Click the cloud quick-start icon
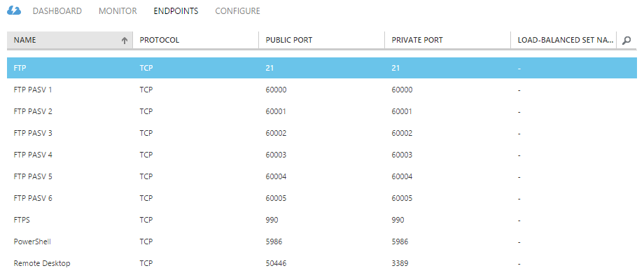644x280 pixels. tap(14, 11)
